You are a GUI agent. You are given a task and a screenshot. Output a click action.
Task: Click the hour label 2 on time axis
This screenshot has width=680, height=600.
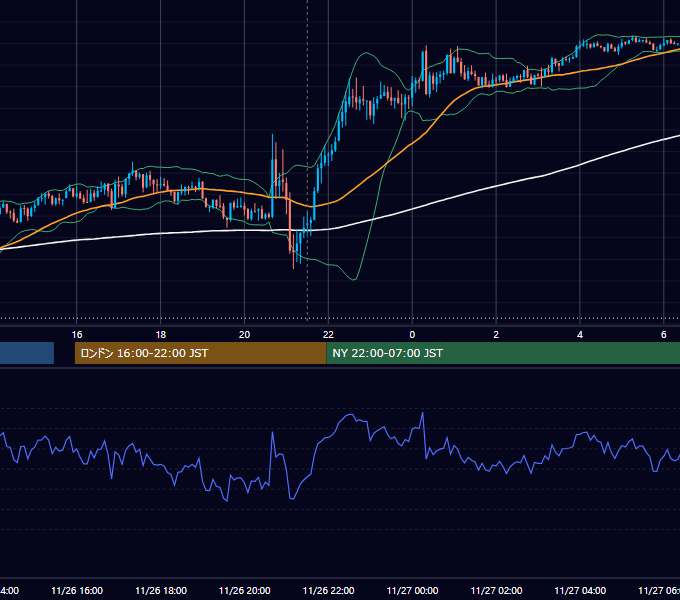496,335
